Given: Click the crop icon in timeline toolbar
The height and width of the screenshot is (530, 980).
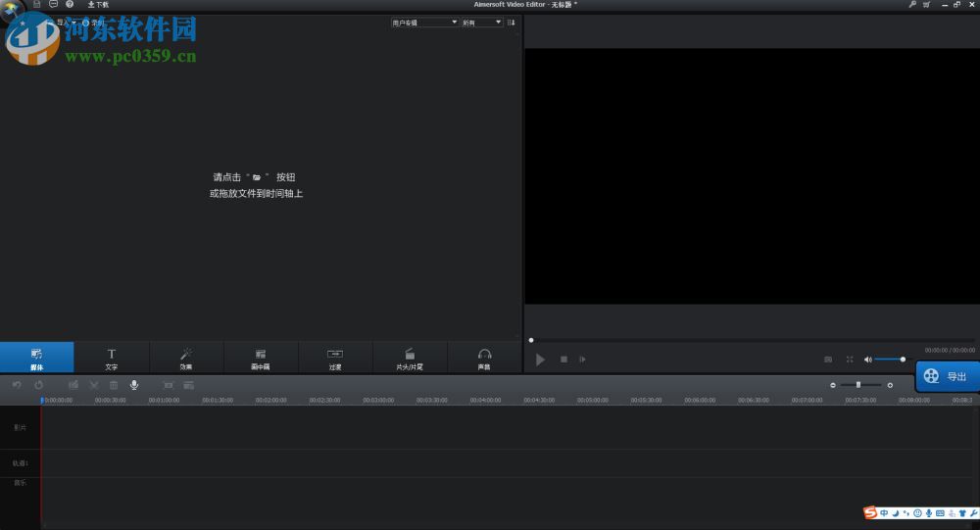Looking at the screenshot, I should pyautogui.click(x=169, y=385).
